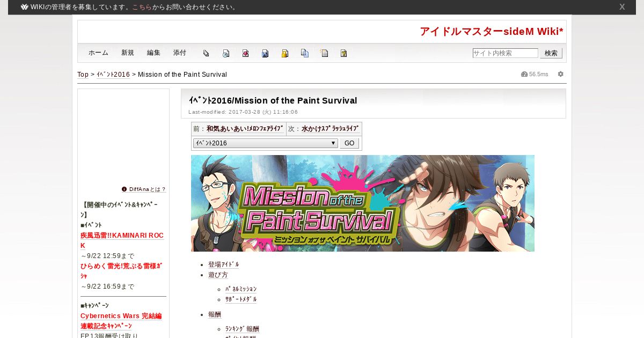Screen dimensions: 644x338
Task: Click the info icon beside DiffAnaとは？
Action: coord(125,189)
